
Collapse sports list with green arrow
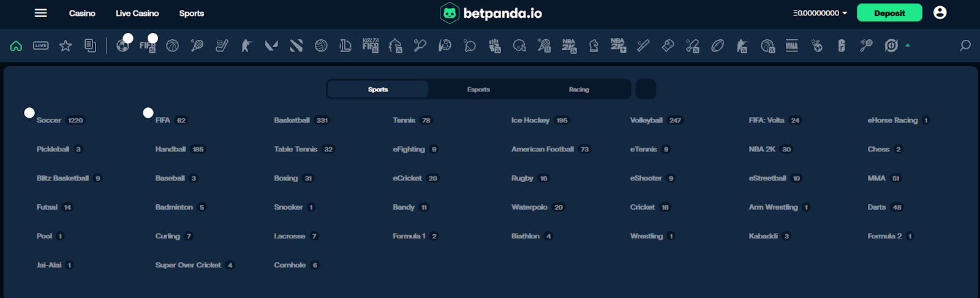[908, 45]
